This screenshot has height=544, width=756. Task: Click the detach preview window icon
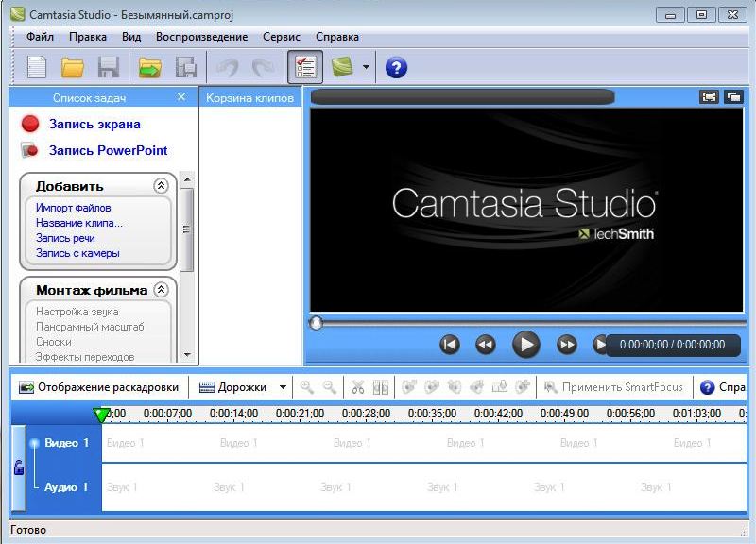click(x=734, y=97)
